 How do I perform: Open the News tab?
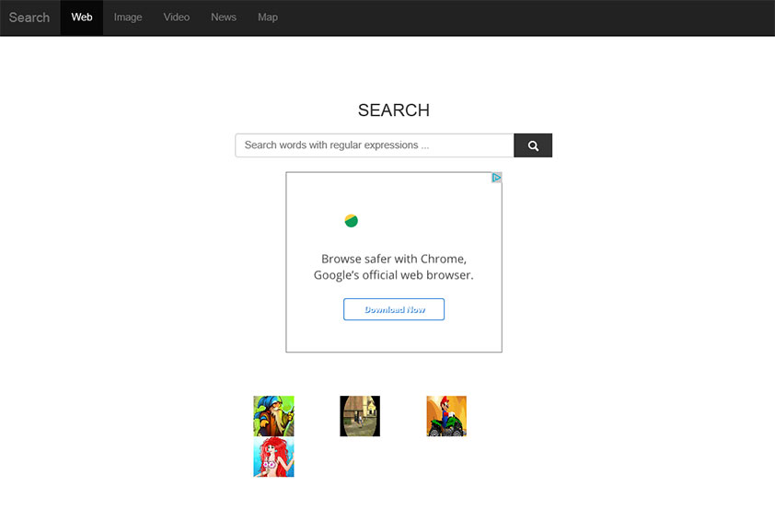(x=224, y=17)
